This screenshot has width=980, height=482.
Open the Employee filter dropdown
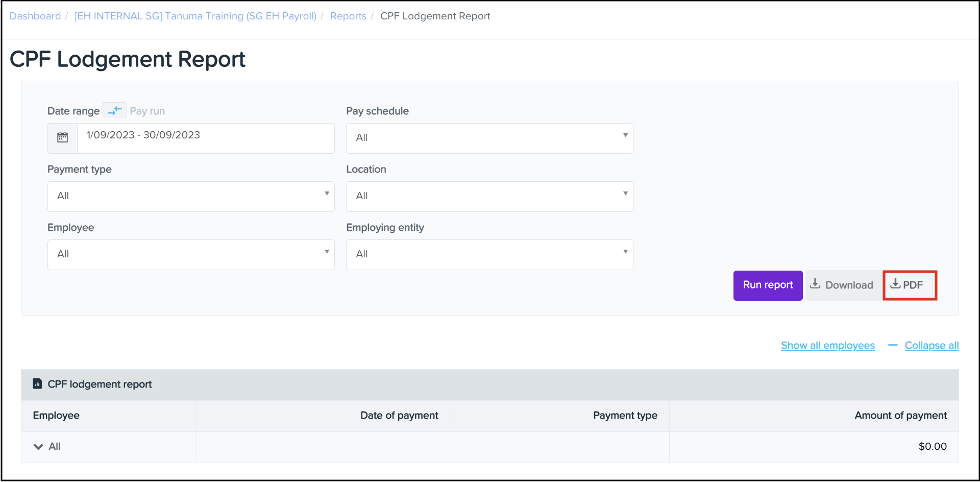pos(191,254)
